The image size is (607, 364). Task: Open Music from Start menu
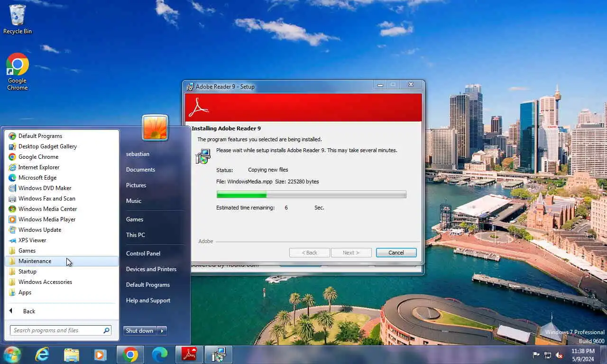pyautogui.click(x=134, y=201)
